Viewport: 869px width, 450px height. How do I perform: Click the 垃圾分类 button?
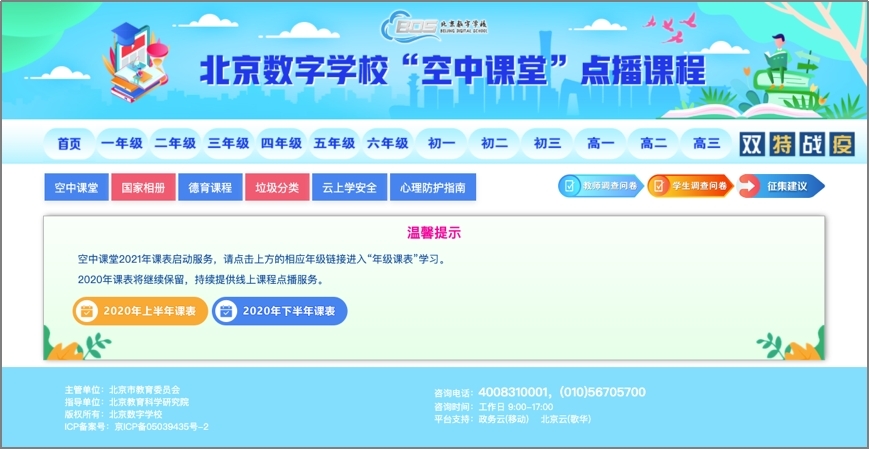(277, 188)
